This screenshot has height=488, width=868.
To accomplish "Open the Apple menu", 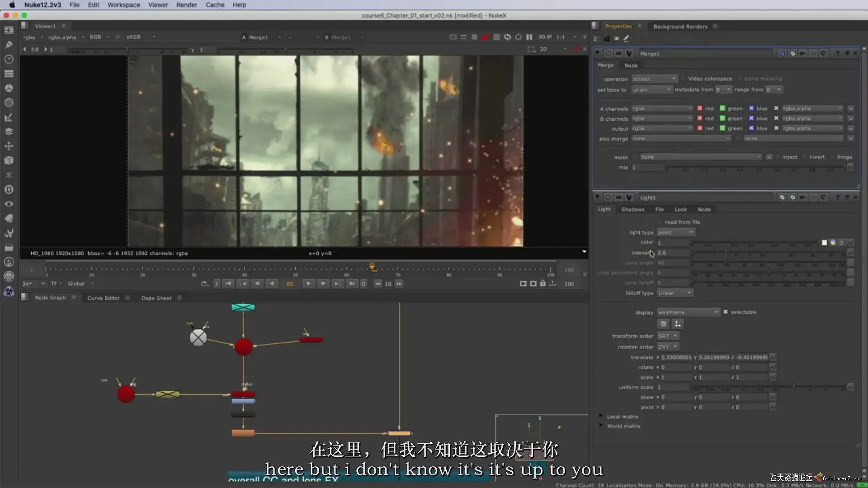I will pyautogui.click(x=12, y=5).
